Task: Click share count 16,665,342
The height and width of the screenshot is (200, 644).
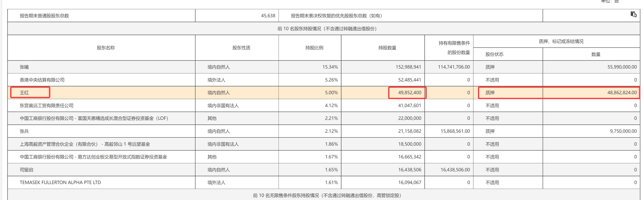Action: coord(410,157)
